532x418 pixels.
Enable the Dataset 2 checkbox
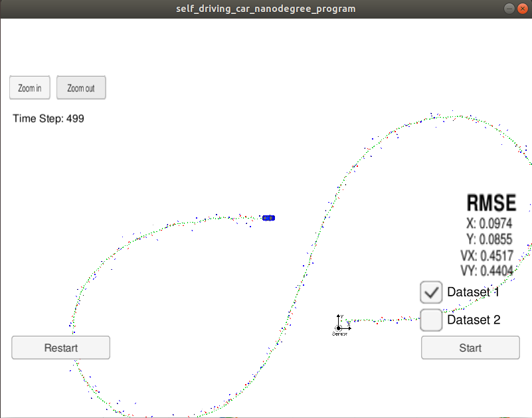tap(431, 320)
